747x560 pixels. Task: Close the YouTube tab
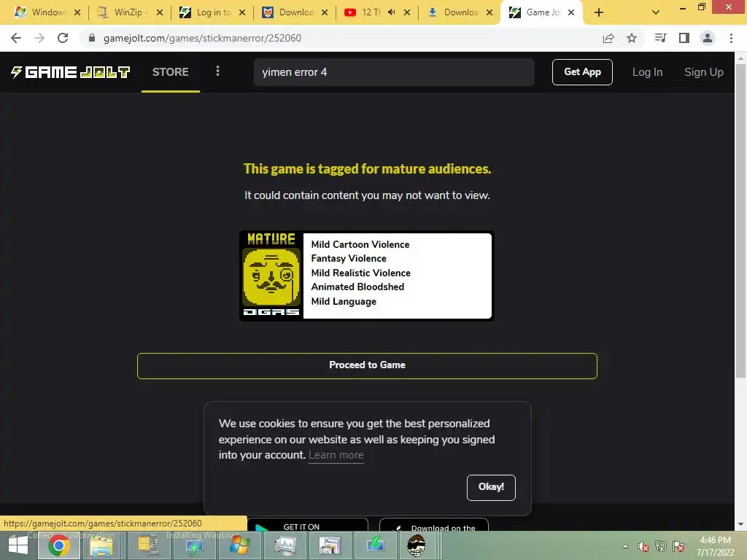coord(407,12)
